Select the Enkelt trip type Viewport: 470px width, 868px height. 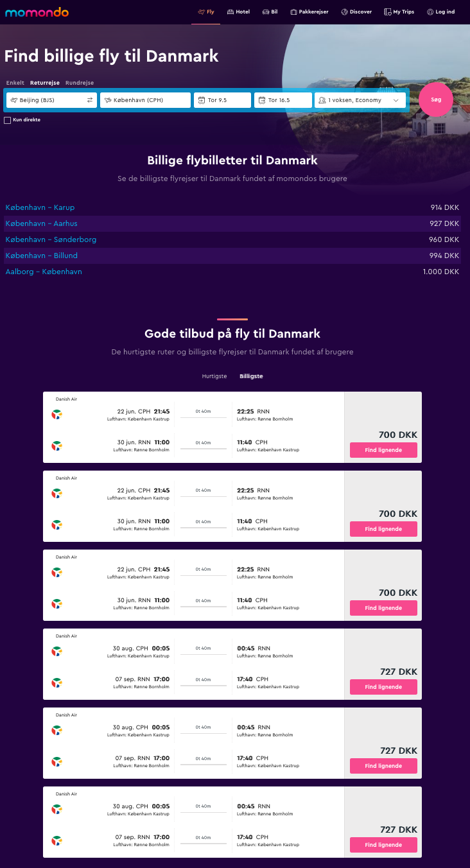(15, 83)
